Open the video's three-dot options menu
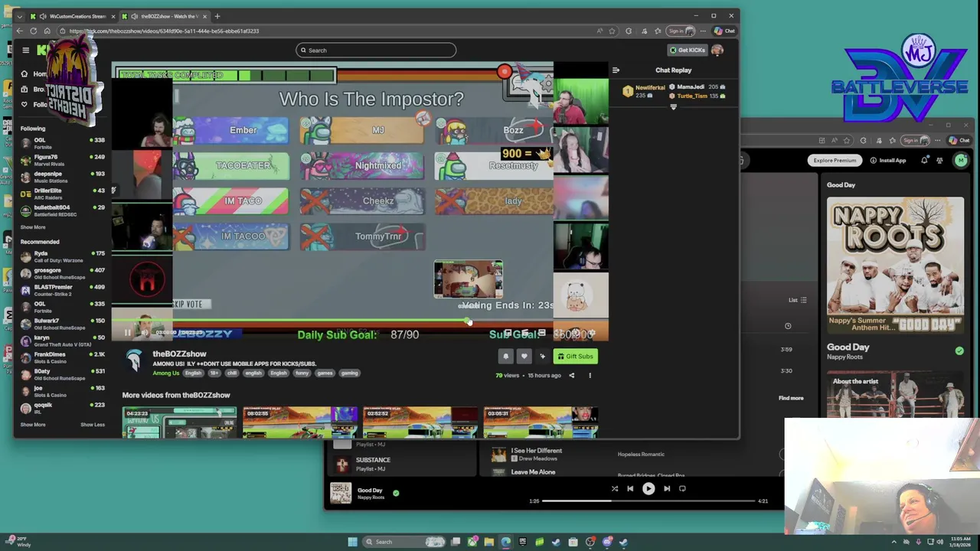The image size is (980, 551). tap(590, 375)
